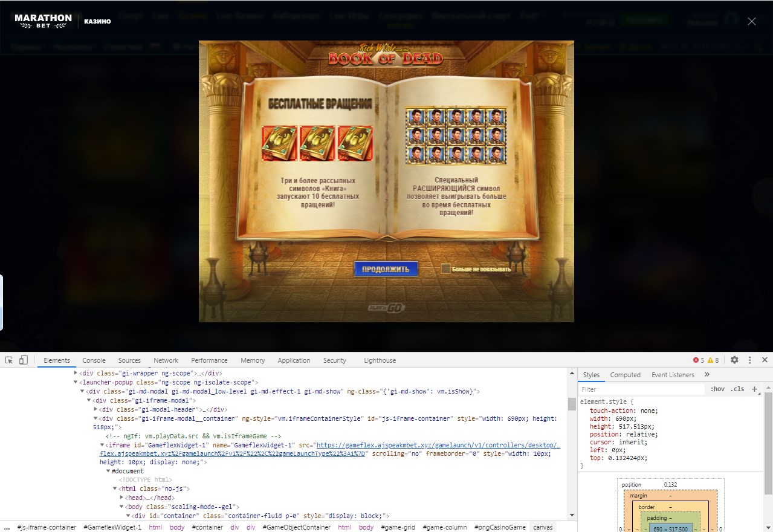Switch to the Elements tab
773x532 pixels.
pyautogui.click(x=57, y=360)
